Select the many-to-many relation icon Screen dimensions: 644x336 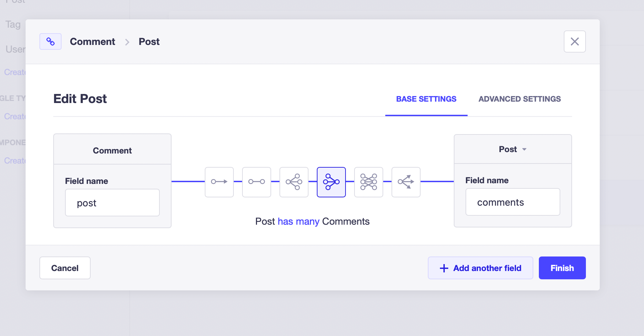click(369, 182)
